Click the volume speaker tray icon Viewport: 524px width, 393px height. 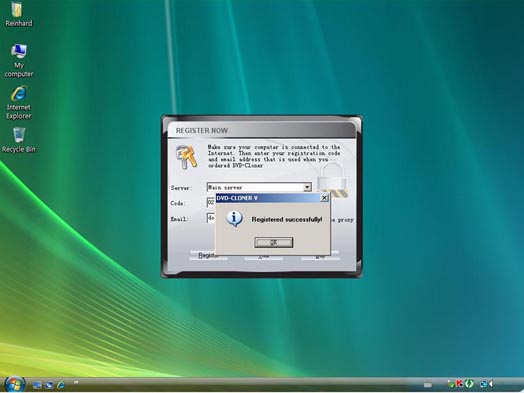491,384
